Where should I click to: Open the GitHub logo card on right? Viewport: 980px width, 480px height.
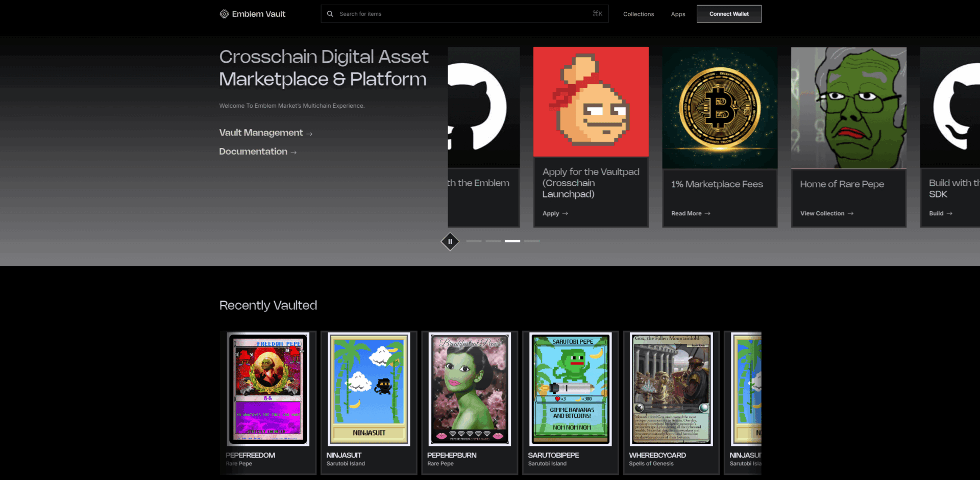pyautogui.click(x=950, y=108)
